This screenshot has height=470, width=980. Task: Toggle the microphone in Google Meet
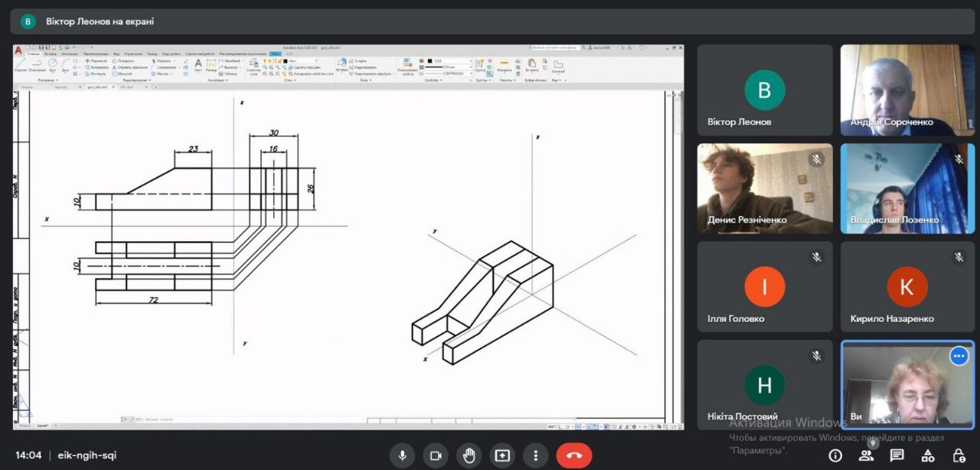click(402, 455)
